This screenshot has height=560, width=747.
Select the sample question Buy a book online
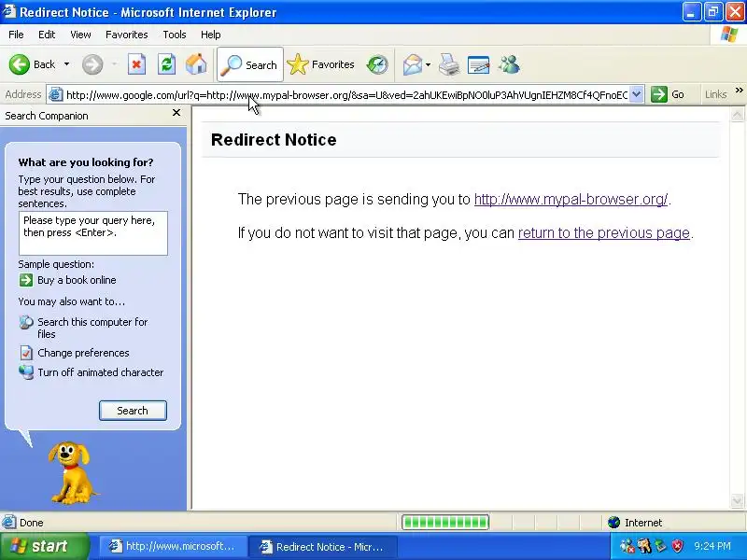[x=77, y=280]
